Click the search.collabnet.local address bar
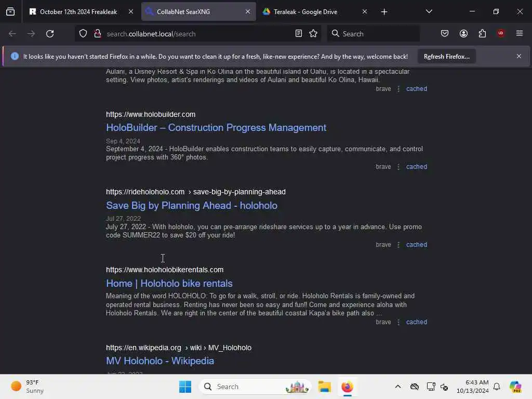The image size is (532, 399). [198, 34]
